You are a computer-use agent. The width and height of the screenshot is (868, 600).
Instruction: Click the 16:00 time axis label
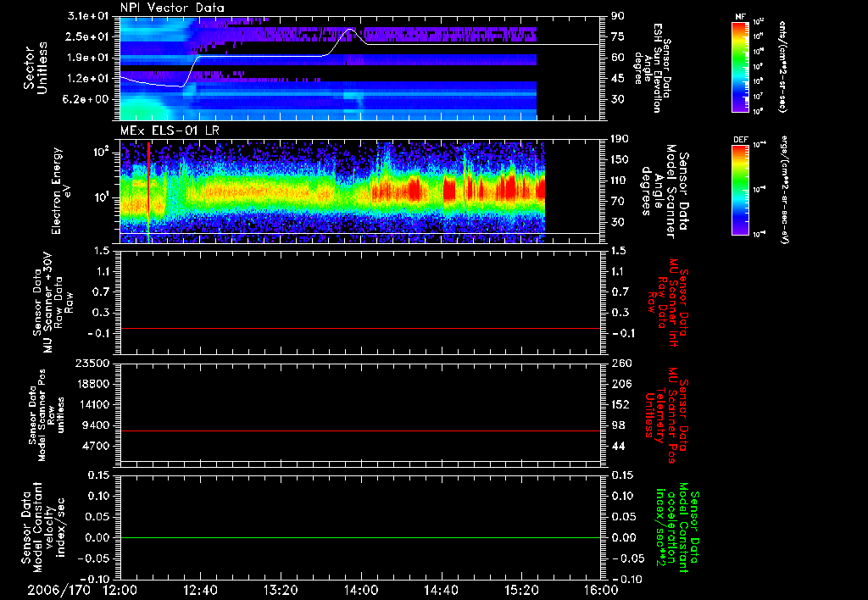[x=601, y=590]
